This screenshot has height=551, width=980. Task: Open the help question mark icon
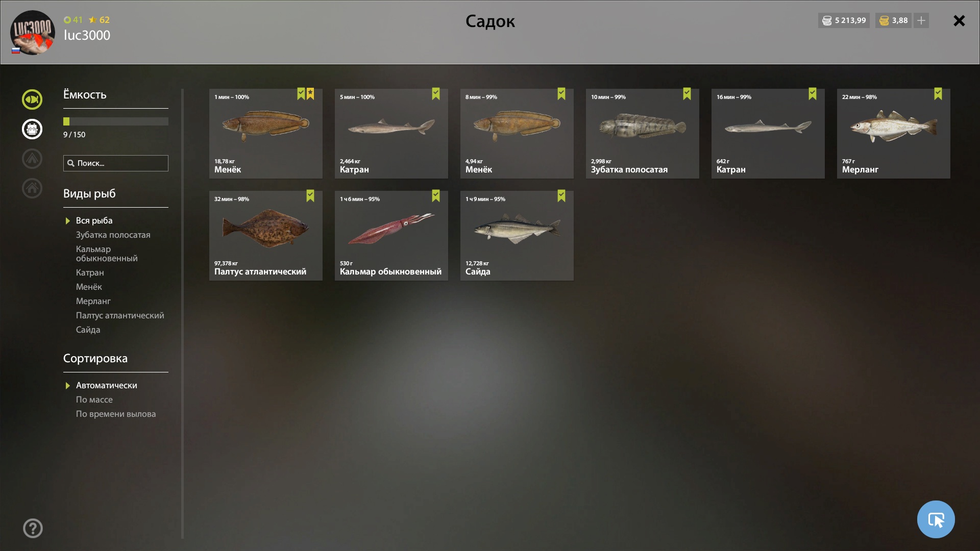[x=33, y=528]
